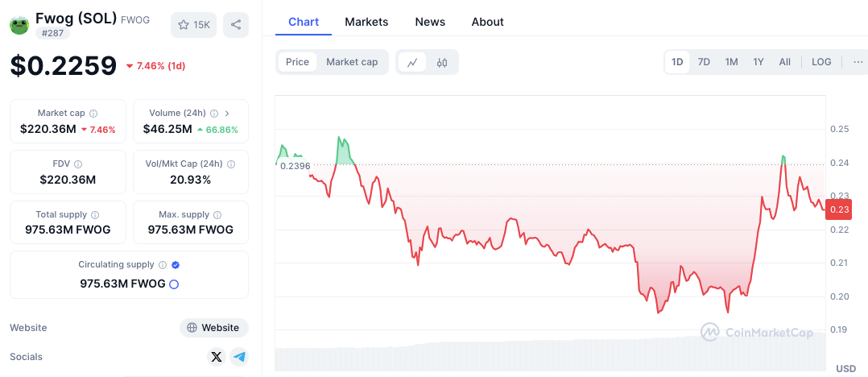This screenshot has height=377, width=868.
Task: Open the Website links dropdown
Action: [213, 328]
